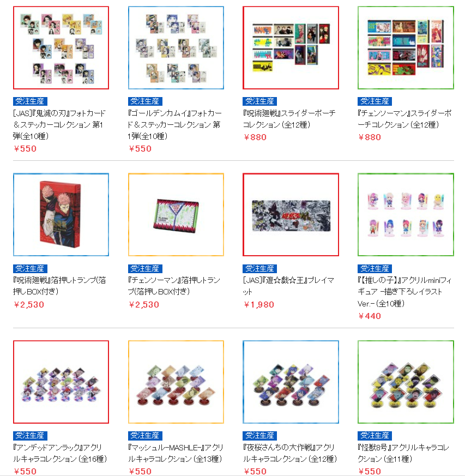Open the 『ゴールデンカムイ』フォトカード title link
The image size is (465, 476).
175,124
